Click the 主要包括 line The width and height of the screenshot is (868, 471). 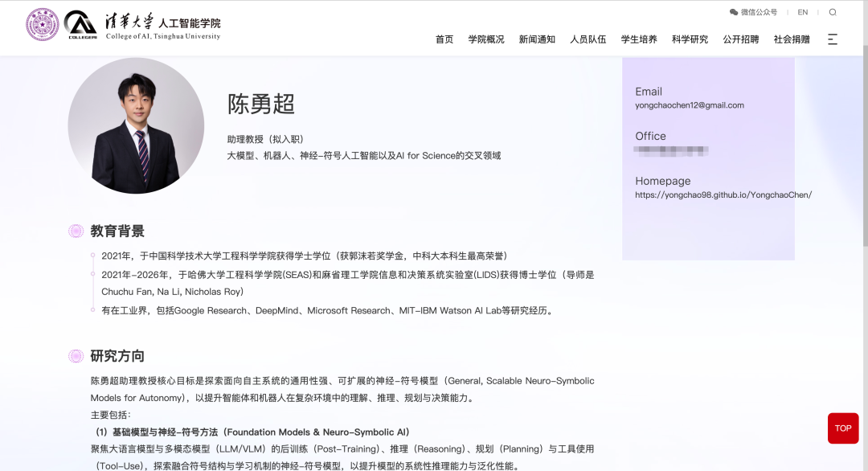(x=111, y=415)
